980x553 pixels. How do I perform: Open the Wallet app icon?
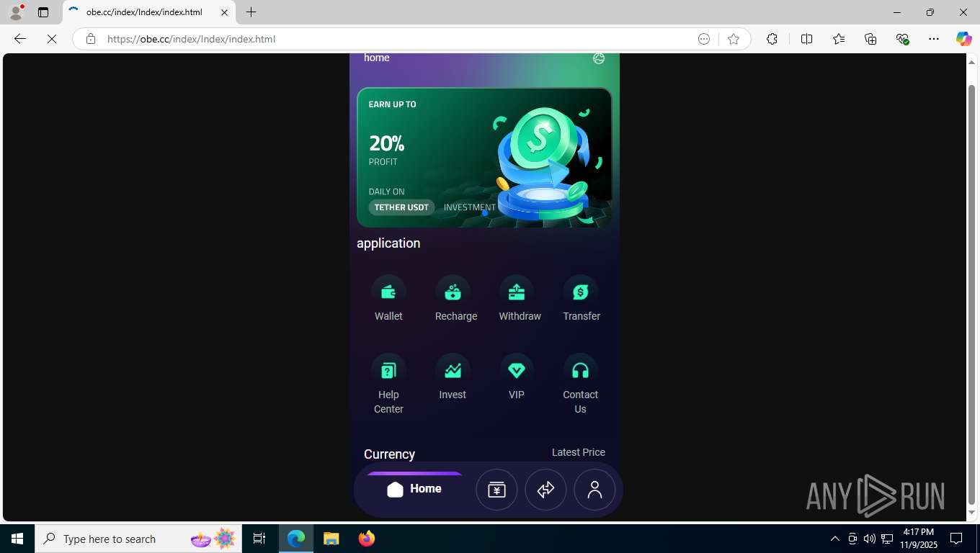(388, 292)
